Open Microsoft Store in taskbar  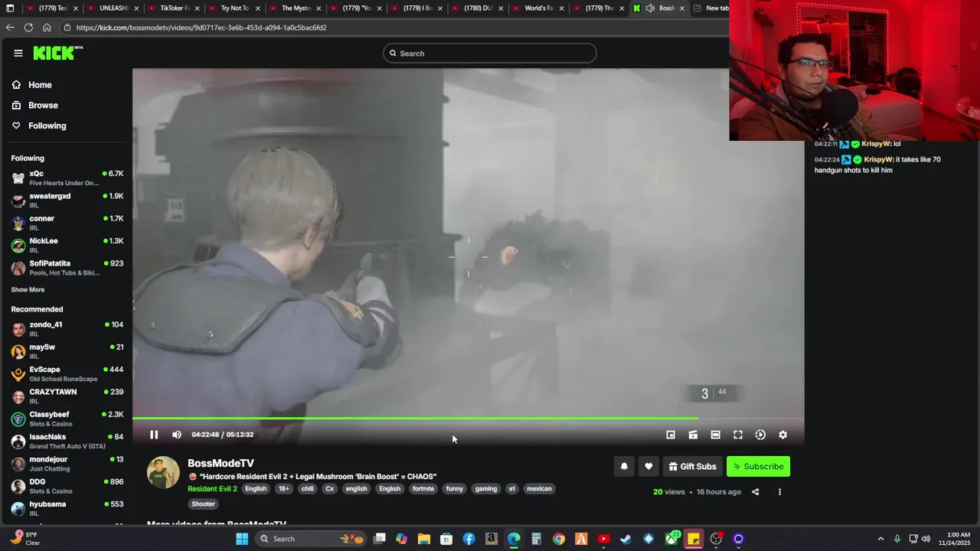(x=446, y=539)
